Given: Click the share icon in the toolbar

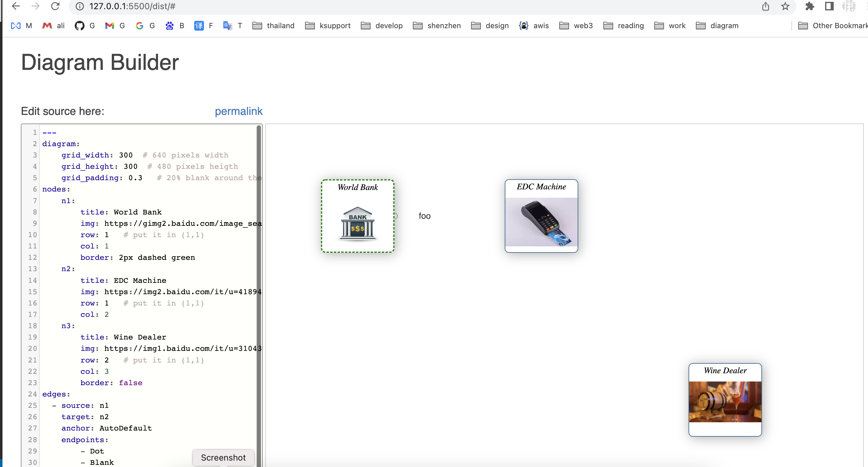Looking at the screenshot, I should 766,6.
